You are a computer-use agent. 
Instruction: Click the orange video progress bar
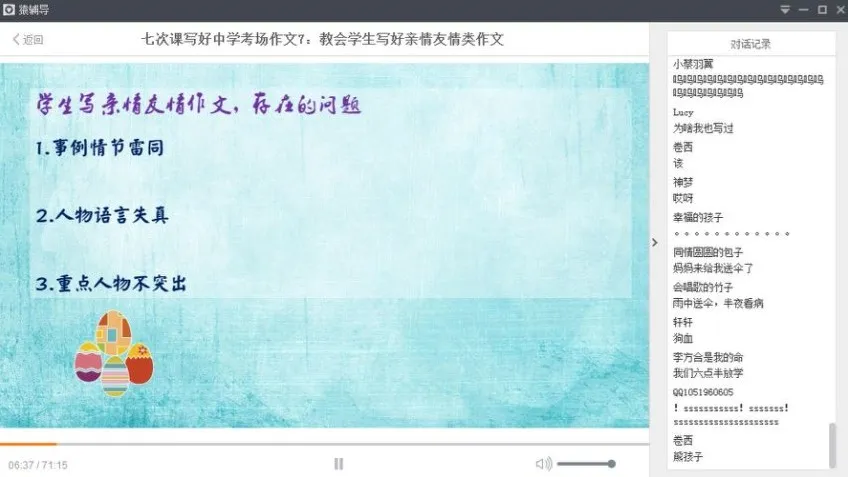point(28,443)
